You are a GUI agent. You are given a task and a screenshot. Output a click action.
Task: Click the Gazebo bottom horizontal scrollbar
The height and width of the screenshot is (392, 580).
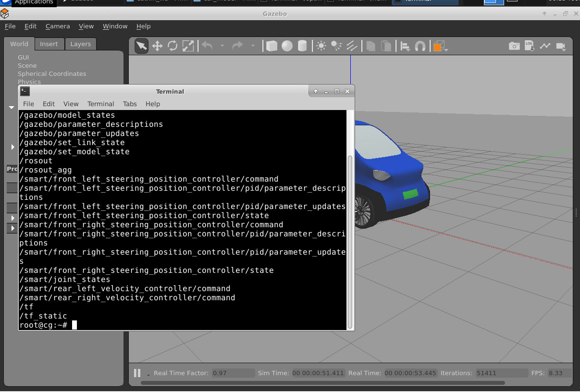click(x=322, y=383)
